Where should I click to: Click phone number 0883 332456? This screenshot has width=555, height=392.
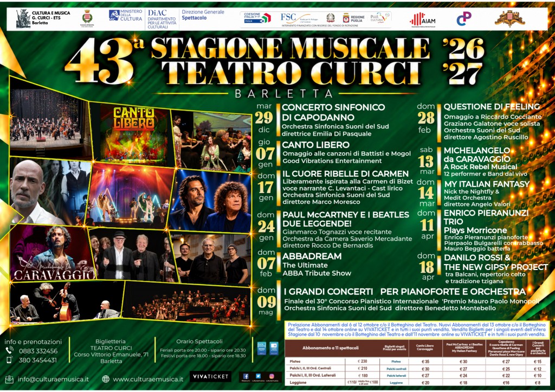point(38,351)
